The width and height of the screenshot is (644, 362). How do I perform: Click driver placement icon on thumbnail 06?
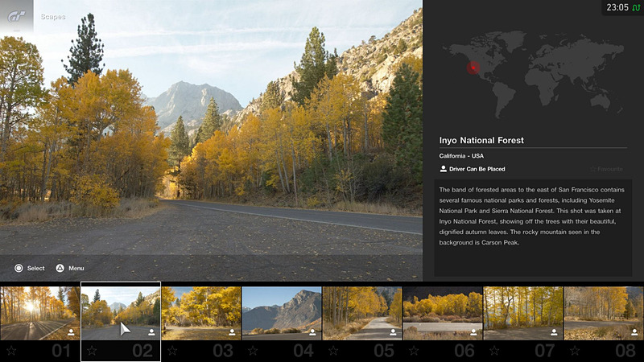pos(473,332)
